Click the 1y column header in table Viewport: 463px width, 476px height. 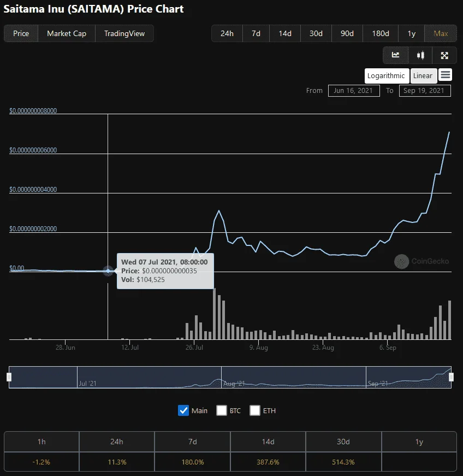(419, 442)
